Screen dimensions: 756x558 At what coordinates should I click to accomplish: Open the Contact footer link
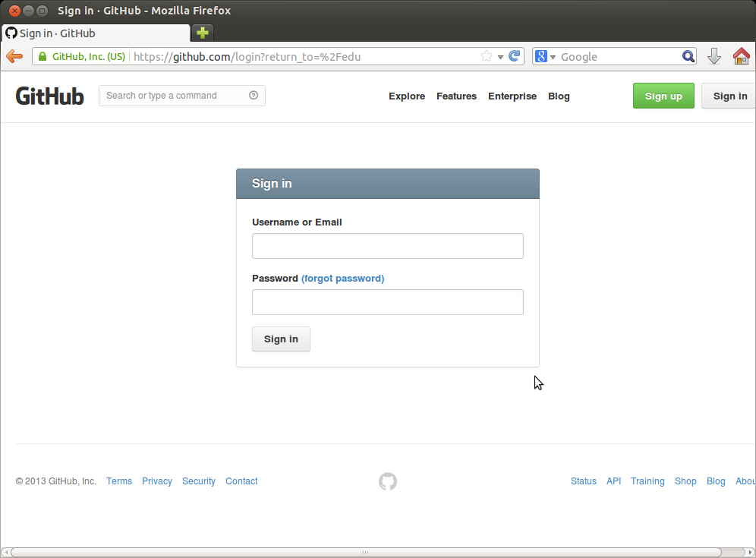[241, 481]
